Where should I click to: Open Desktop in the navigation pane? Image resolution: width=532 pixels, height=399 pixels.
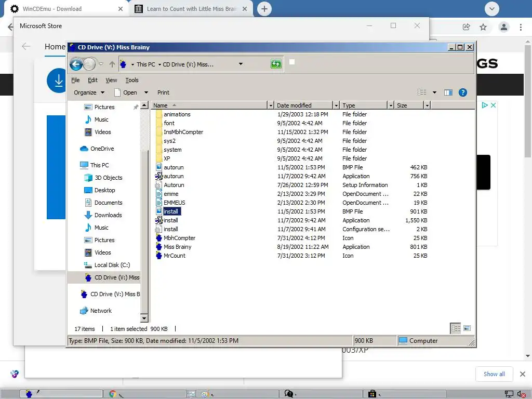point(99,190)
